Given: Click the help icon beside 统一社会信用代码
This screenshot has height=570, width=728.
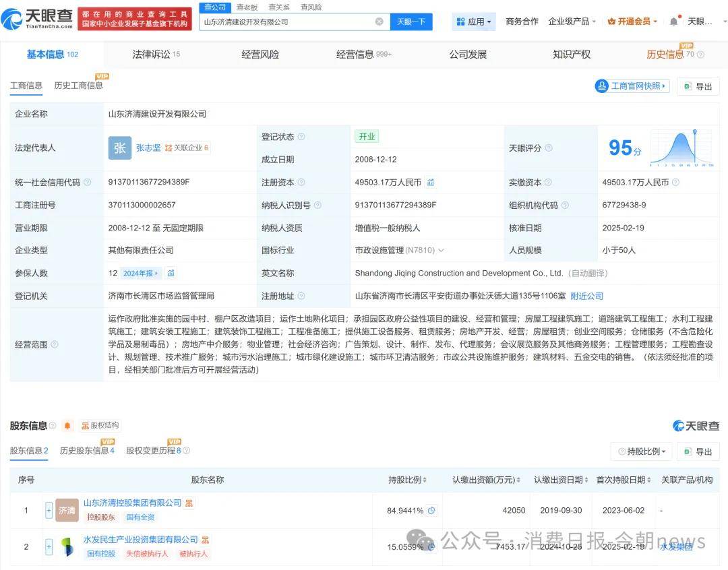Looking at the screenshot, I should pos(87,183).
